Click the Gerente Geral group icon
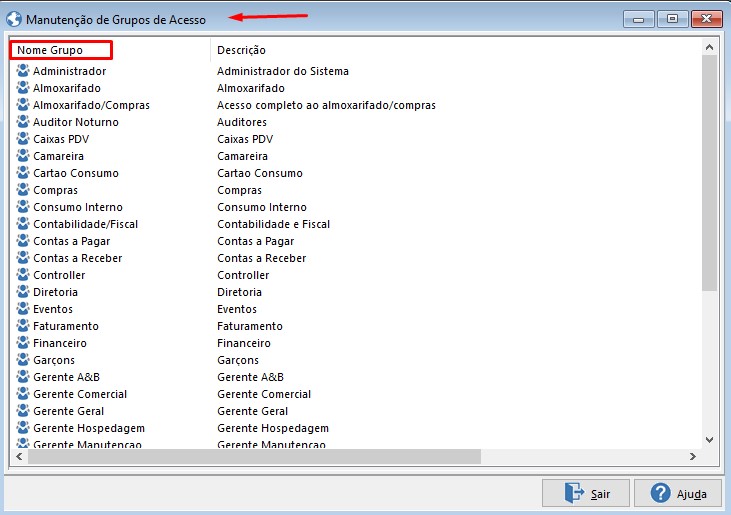 pos(23,411)
